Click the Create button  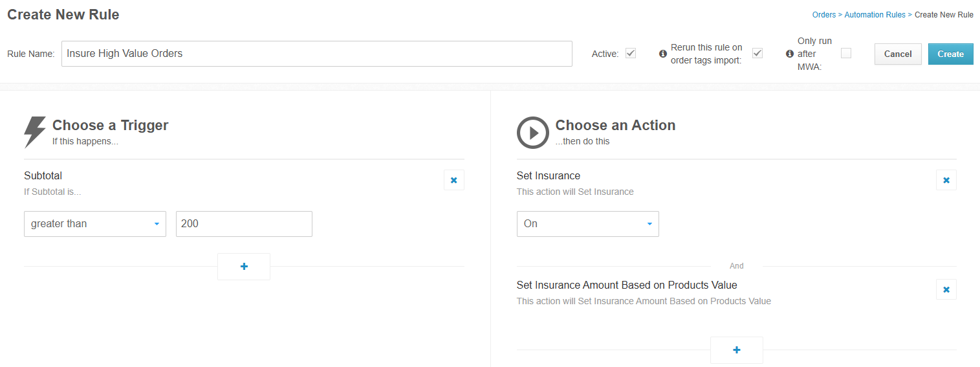point(950,54)
